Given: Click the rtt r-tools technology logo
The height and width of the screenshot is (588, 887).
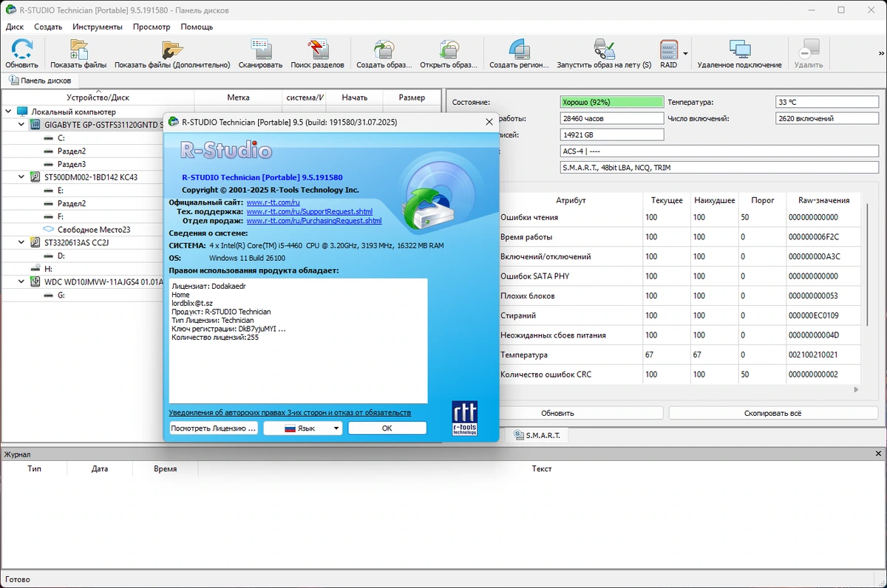Looking at the screenshot, I should point(465,418).
